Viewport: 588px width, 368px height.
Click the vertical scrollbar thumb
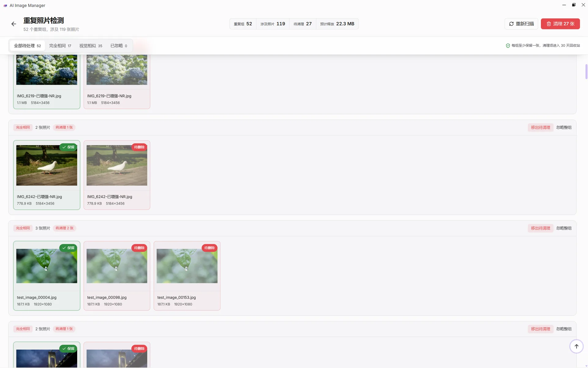(586, 72)
